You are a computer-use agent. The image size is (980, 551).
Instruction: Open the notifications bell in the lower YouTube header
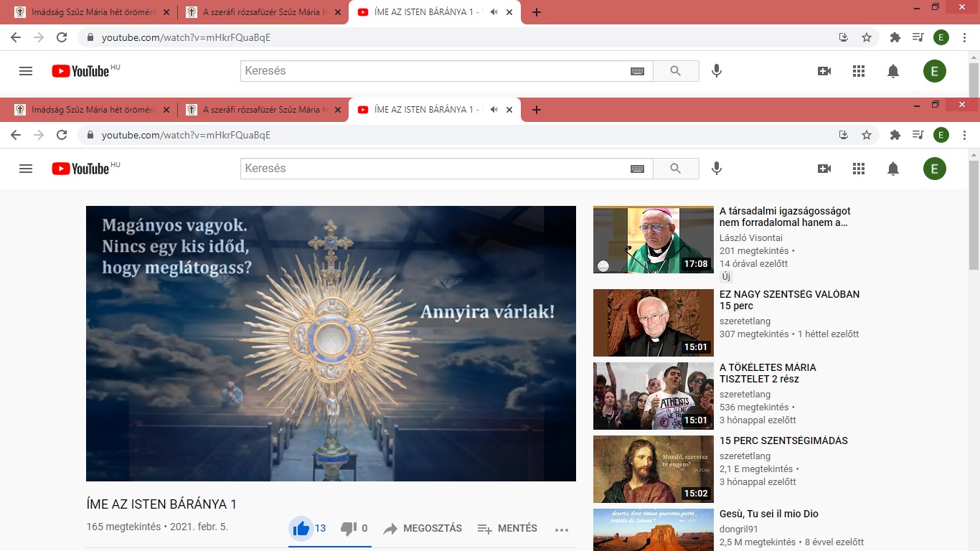click(893, 169)
